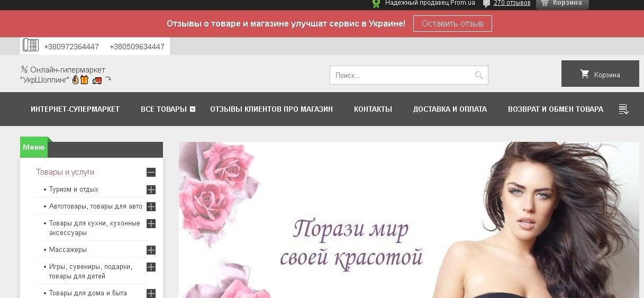
Task: Open the overflow menu icon in navbar
Action: (623, 109)
